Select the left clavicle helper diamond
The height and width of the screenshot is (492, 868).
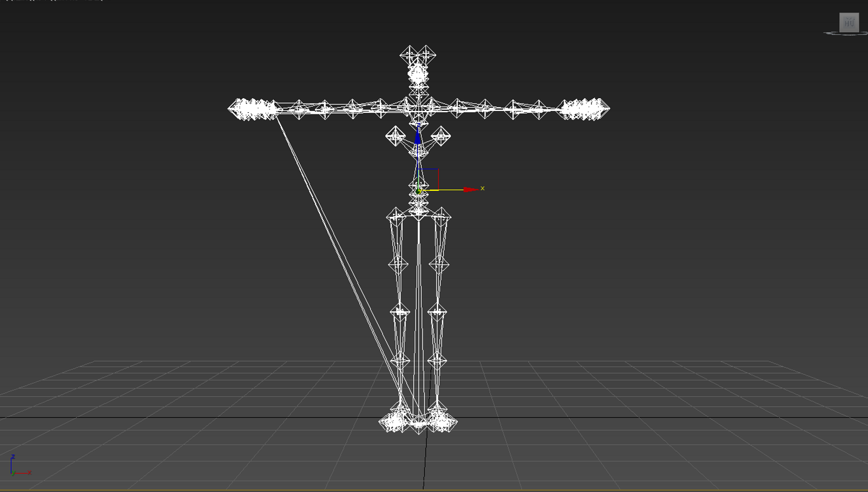click(396, 136)
